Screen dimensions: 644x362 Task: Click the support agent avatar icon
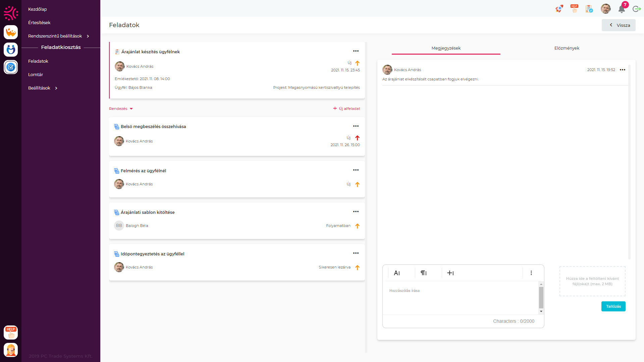pos(11,350)
